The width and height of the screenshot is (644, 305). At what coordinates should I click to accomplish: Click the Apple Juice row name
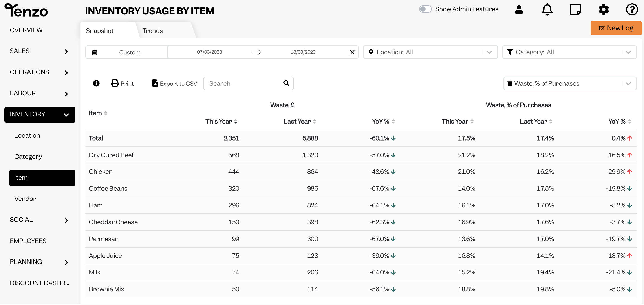(x=105, y=256)
